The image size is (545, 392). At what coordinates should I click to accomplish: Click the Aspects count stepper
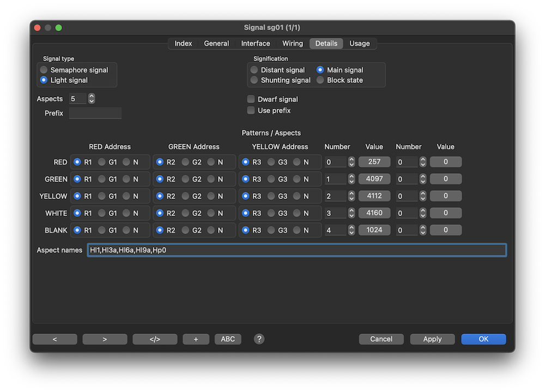92,99
